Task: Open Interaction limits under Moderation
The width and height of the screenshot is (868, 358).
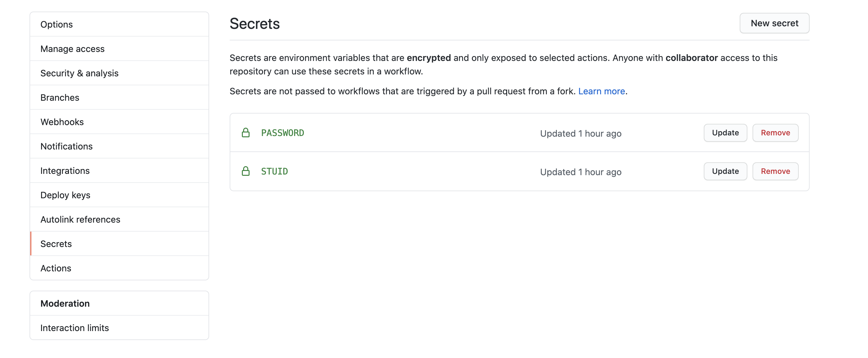Action: (74, 328)
